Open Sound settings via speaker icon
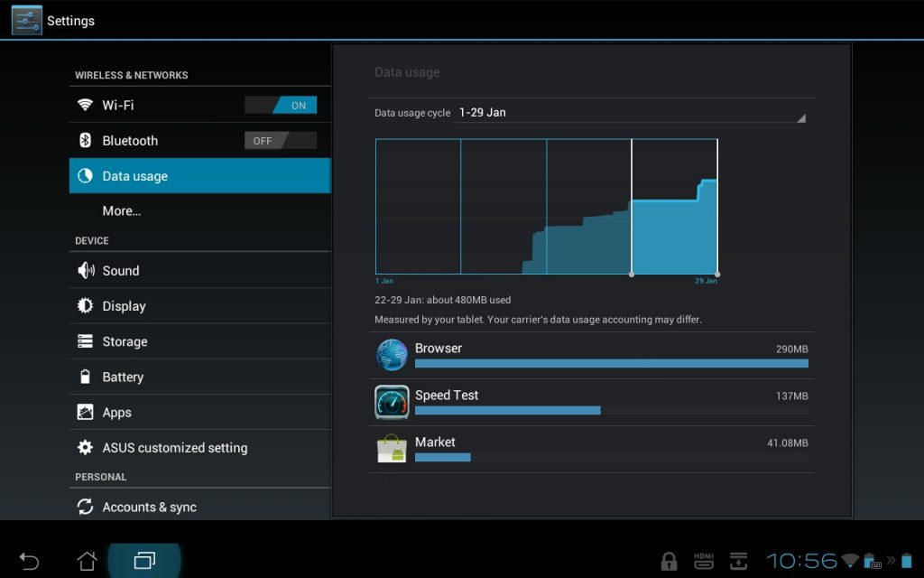 [x=85, y=270]
